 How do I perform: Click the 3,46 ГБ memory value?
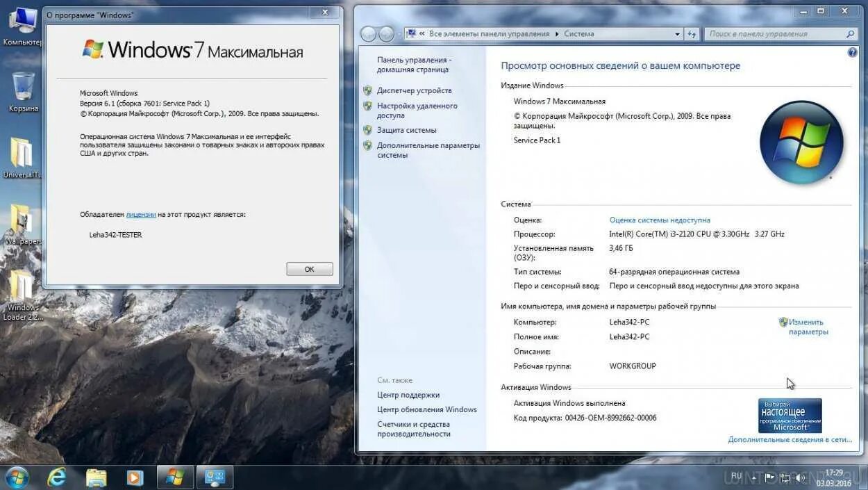621,248
